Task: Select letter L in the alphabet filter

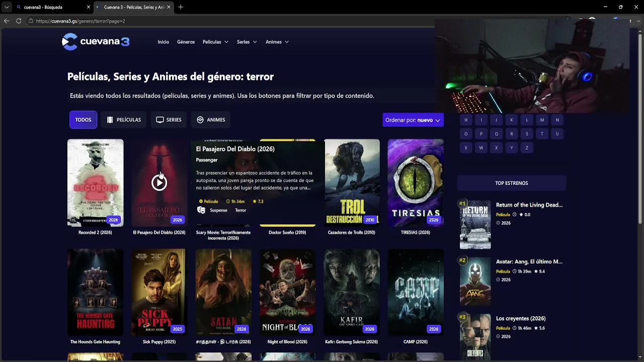Action: coord(527,120)
